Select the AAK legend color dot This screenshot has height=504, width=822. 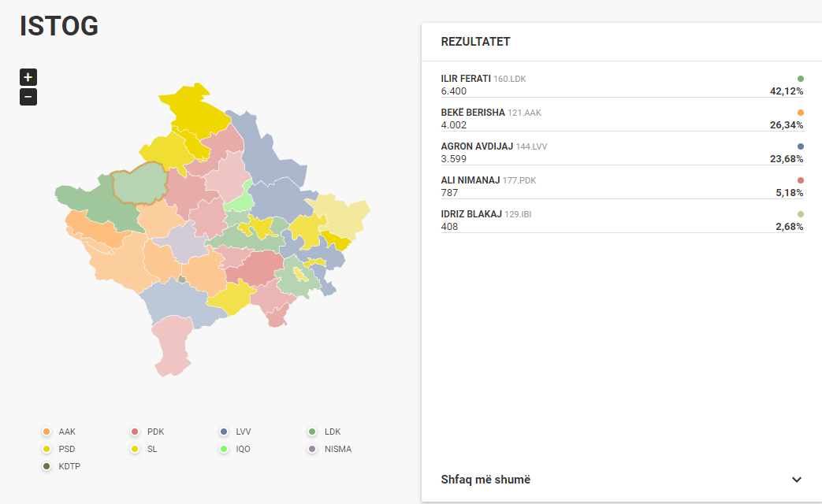[46, 432]
